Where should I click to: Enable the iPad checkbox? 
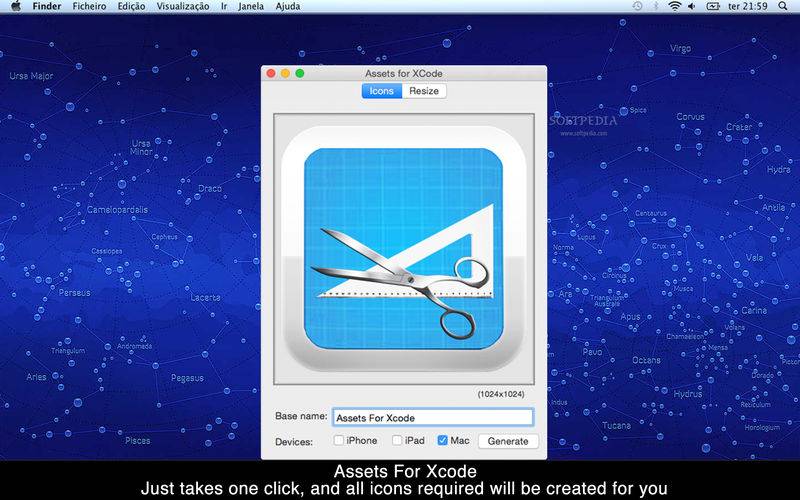coord(397,440)
